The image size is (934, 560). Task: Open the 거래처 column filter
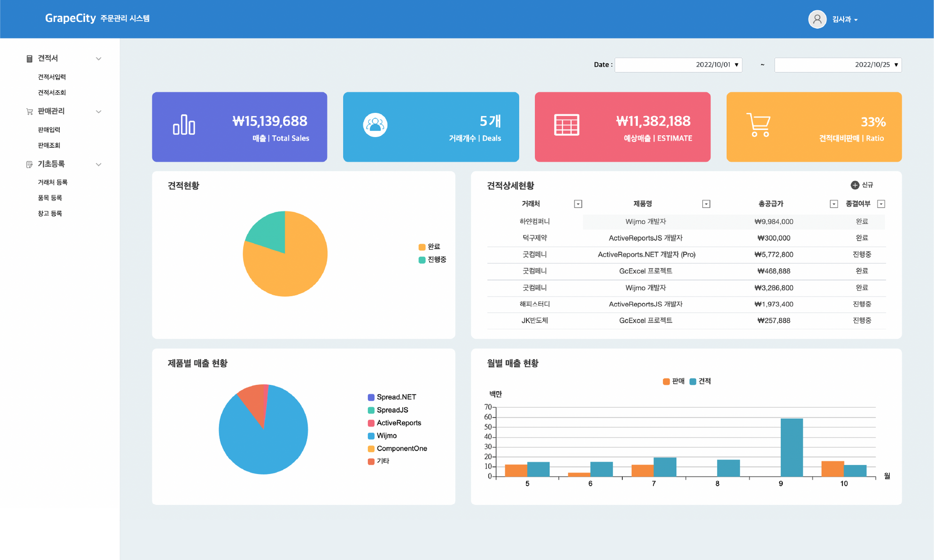pos(578,204)
